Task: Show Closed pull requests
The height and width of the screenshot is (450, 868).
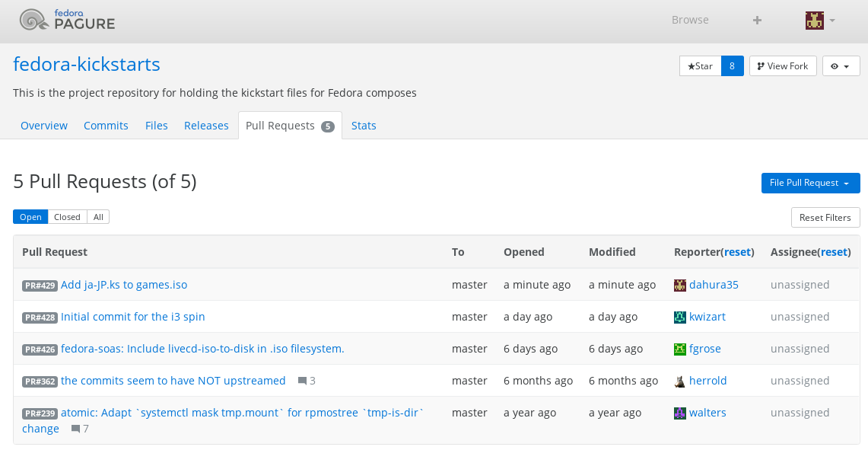Action: click(67, 217)
